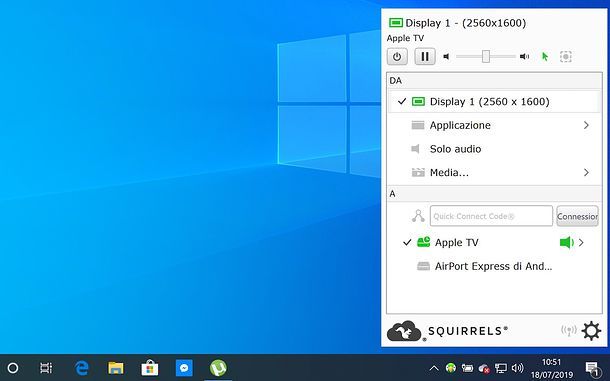The image size is (610, 381).
Task: Open settings with the gear icon
Action: [x=591, y=331]
